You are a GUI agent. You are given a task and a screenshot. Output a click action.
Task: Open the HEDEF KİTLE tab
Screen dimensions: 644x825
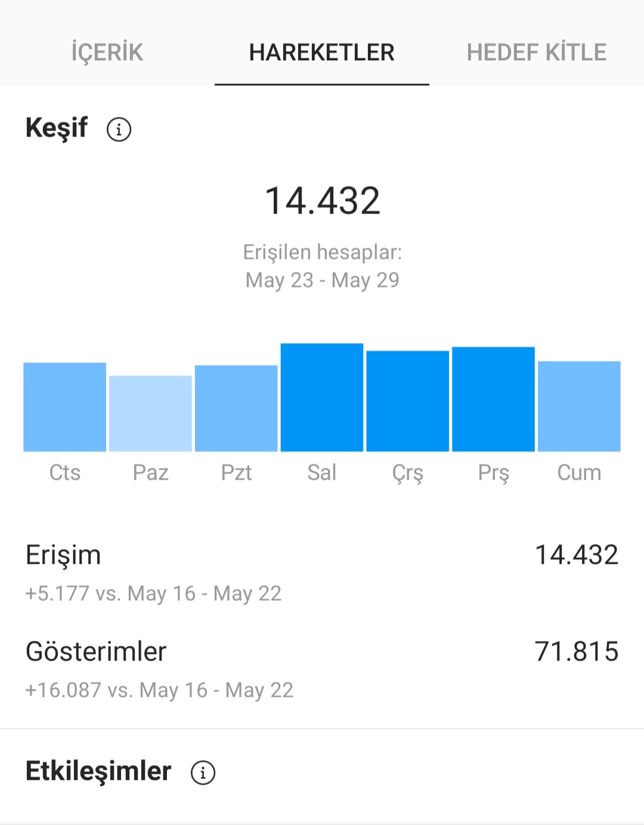(537, 52)
